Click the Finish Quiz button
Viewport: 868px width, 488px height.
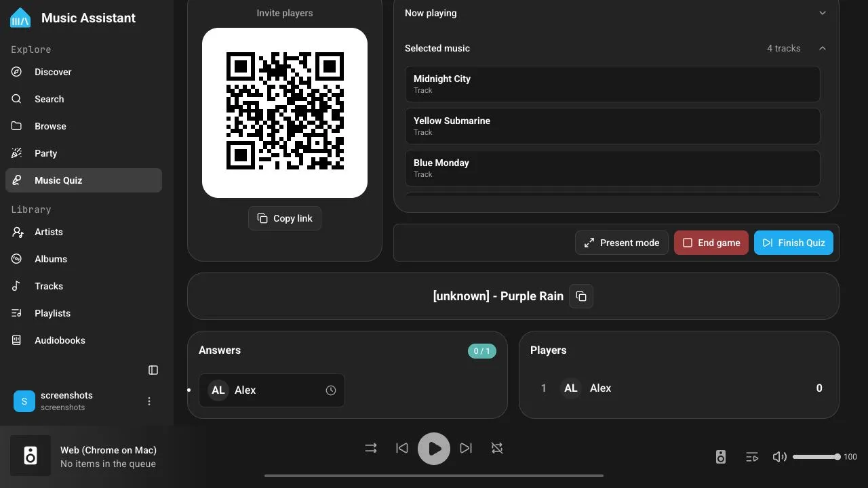794,243
